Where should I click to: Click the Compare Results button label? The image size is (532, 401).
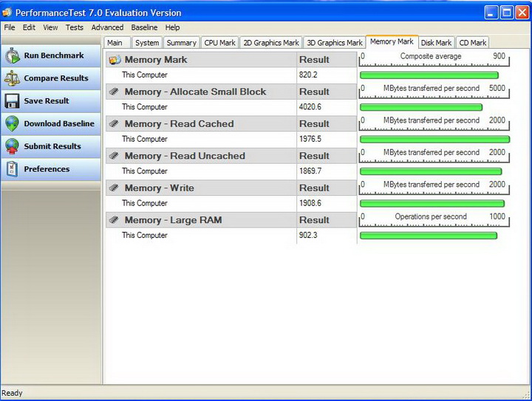click(x=56, y=78)
